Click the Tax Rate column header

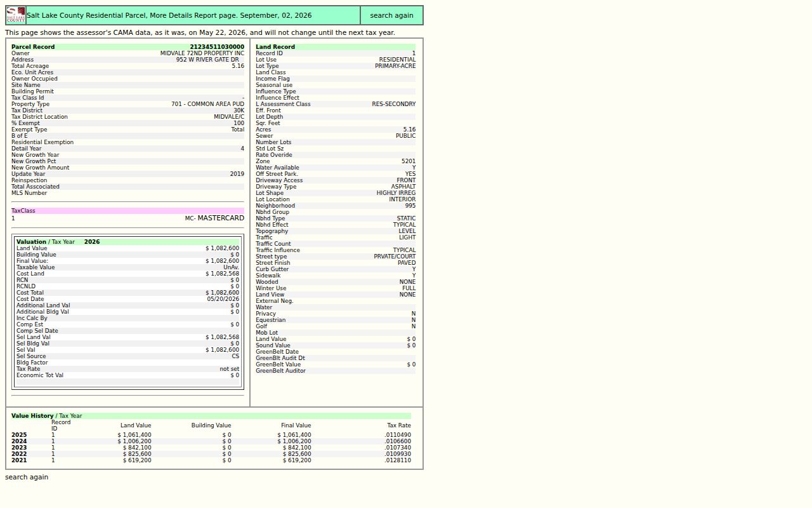(x=399, y=425)
